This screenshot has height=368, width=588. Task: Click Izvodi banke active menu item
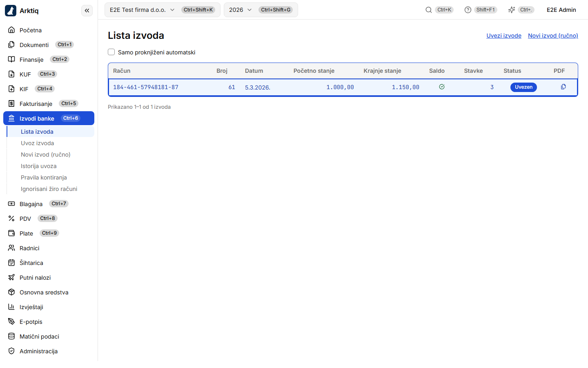click(49, 118)
